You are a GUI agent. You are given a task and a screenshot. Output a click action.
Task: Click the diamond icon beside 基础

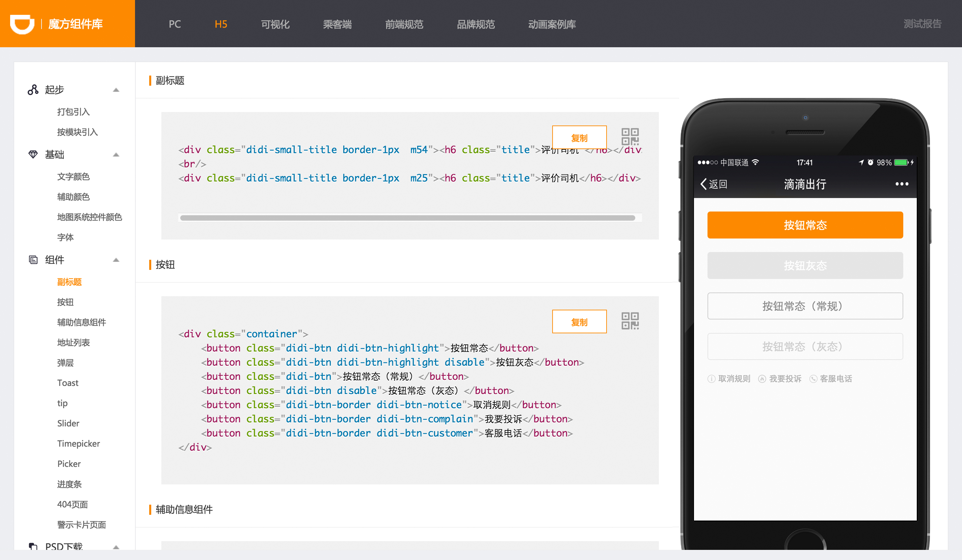pos(33,155)
